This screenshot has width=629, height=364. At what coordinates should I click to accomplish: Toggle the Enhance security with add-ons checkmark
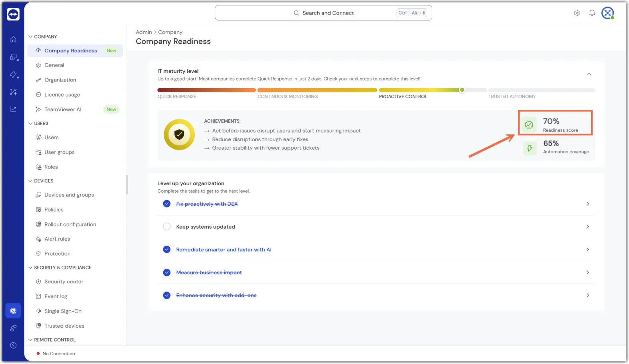point(167,295)
